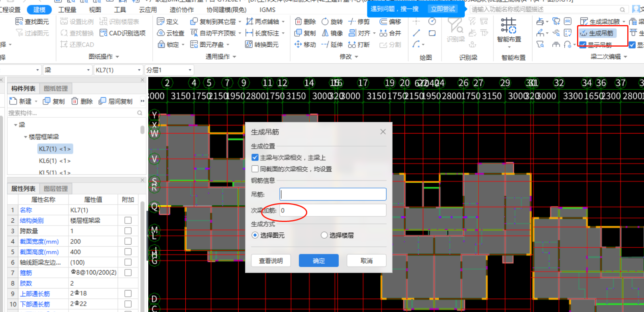This screenshot has width=644, height=312.
Task: Click 删除 in the component list toolbar
Action: [82, 101]
